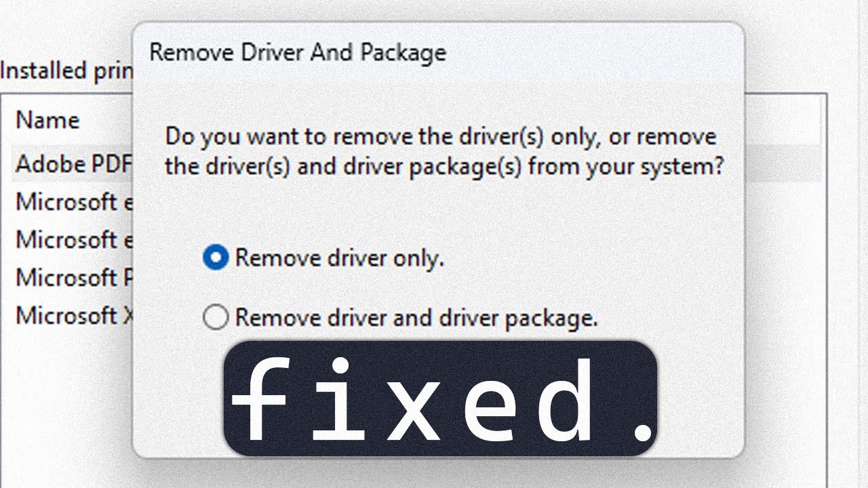Select the "Remove driver only." radio button

coord(216,258)
